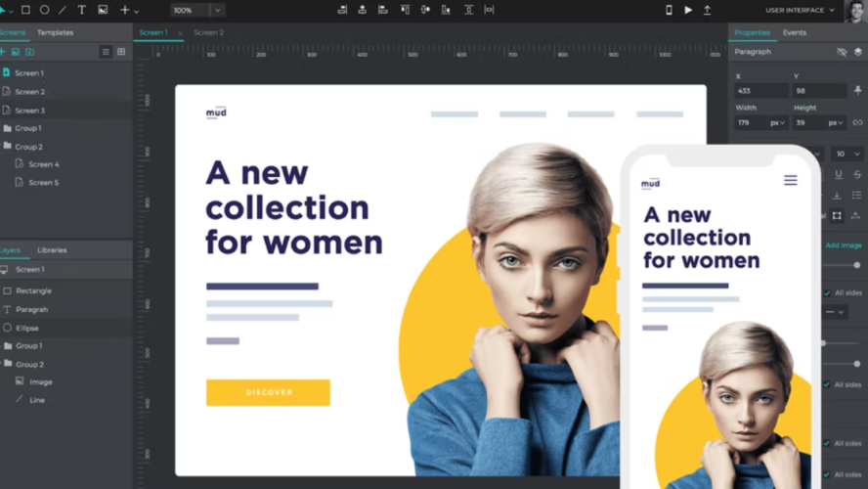Select the Paragraph layer
The image size is (868, 489).
(x=31, y=310)
